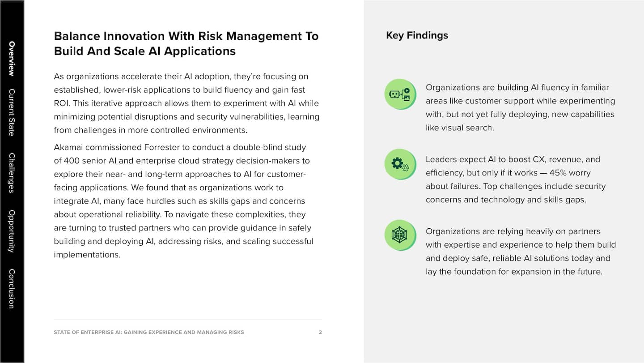Open the Overview section tab
This screenshot has height=363, width=644.
click(12, 59)
